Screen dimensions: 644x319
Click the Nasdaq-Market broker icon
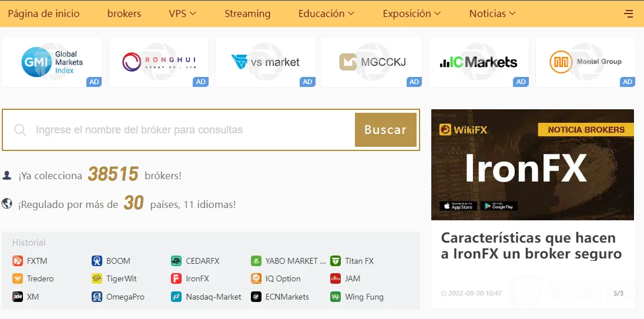pos(176,297)
